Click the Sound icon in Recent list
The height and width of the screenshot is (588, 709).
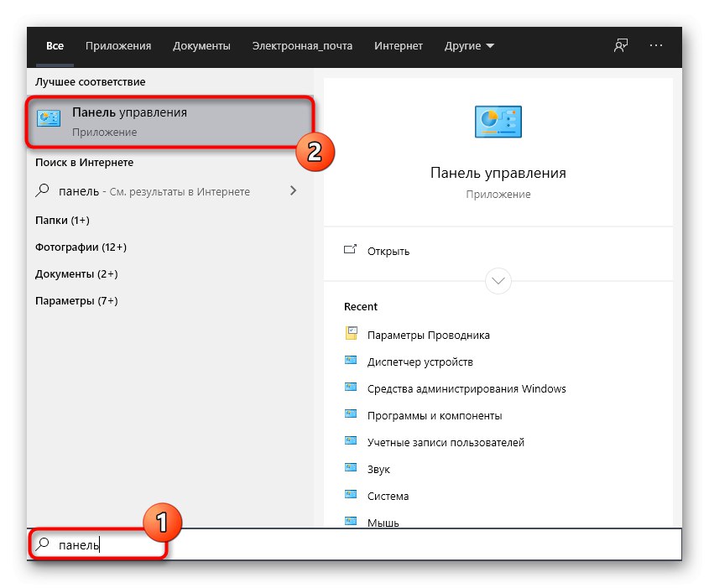[x=352, y=469]
